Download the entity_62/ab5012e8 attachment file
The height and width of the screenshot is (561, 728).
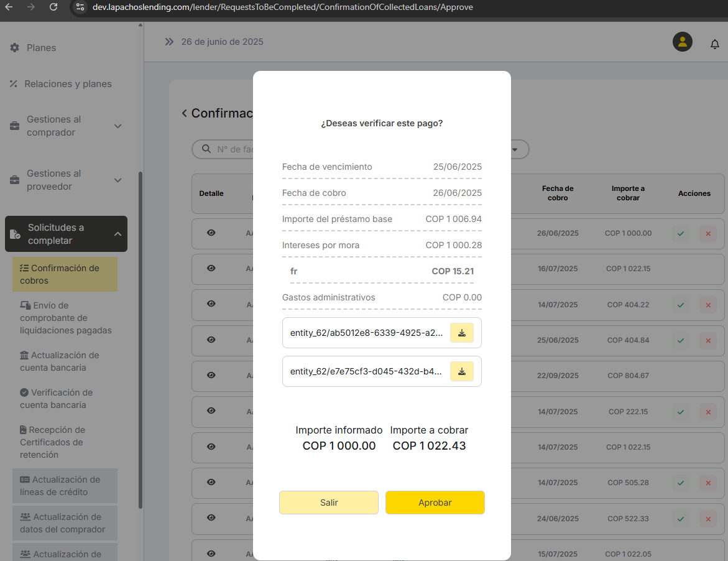pyautogui.click(x=461, y=333)
